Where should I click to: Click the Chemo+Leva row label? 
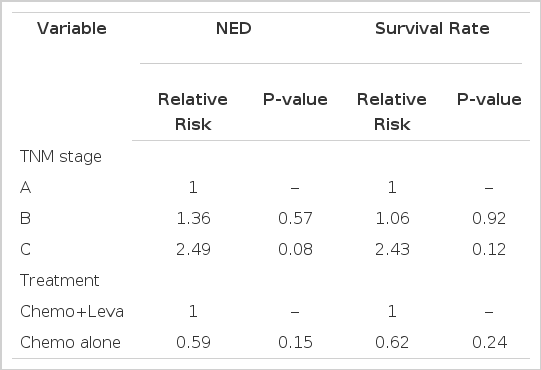pyautogui.click(x=72, y=311)
